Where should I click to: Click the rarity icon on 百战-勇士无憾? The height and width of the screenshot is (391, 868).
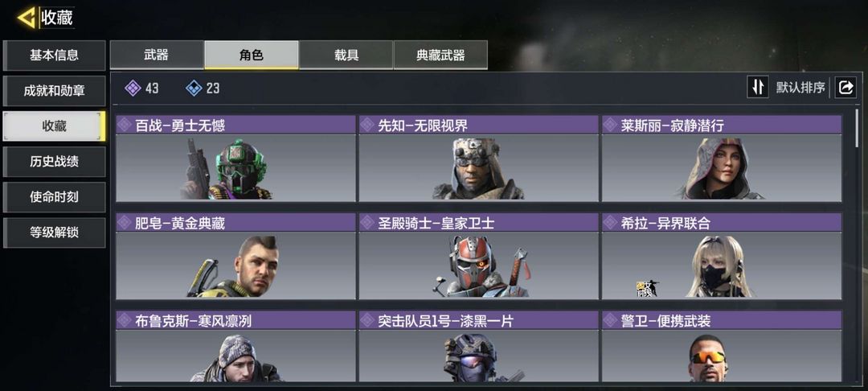pyautogui.click(x=125, y=126)
